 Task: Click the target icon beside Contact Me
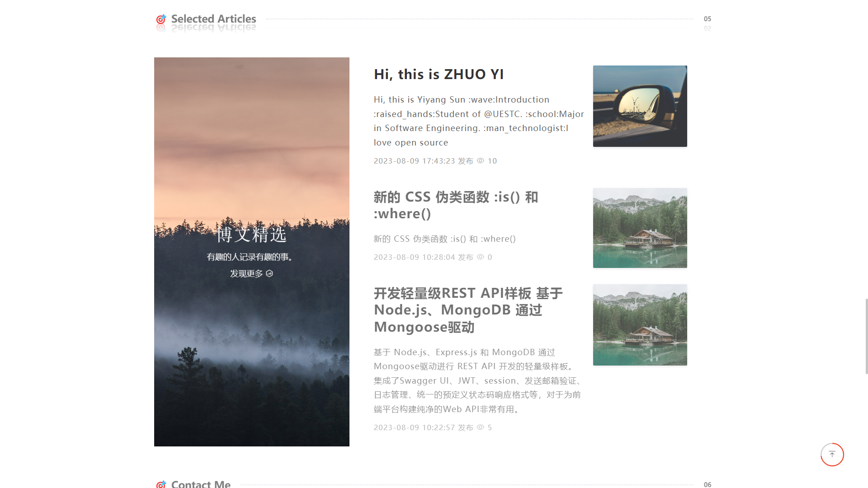(161, 484)
